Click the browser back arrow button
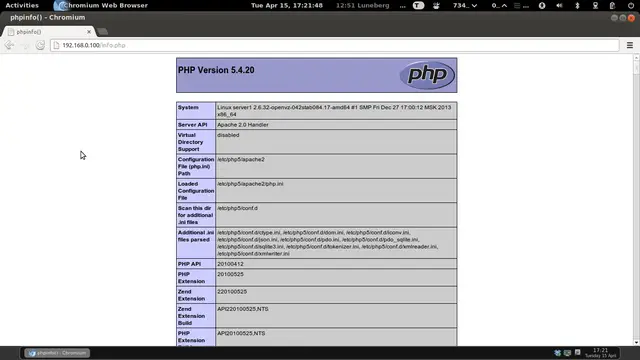This screenshot has width=640, height=360. (9, 45)
